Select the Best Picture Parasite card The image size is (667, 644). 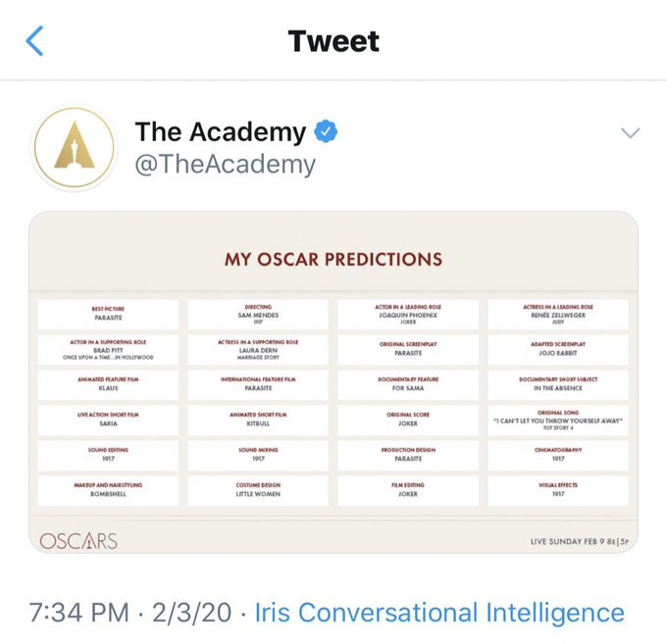pos(109,314)
